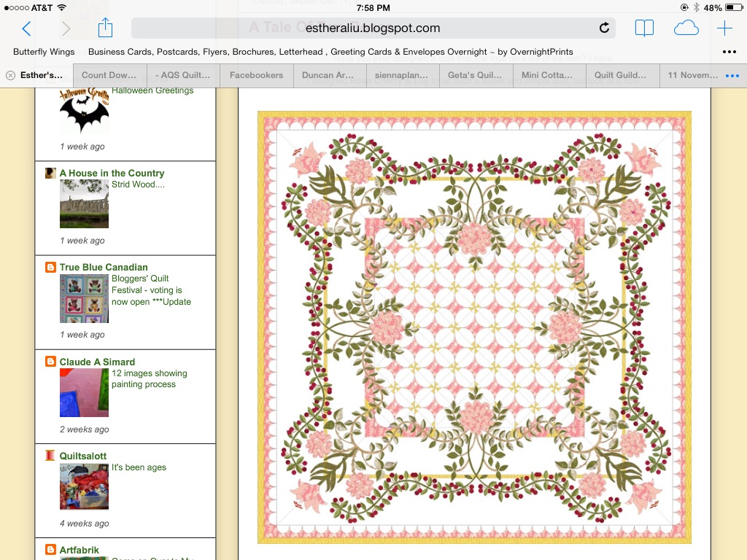Show iCloud tabs cloud icon
747x560 pixels.
[x=686, y=28]
